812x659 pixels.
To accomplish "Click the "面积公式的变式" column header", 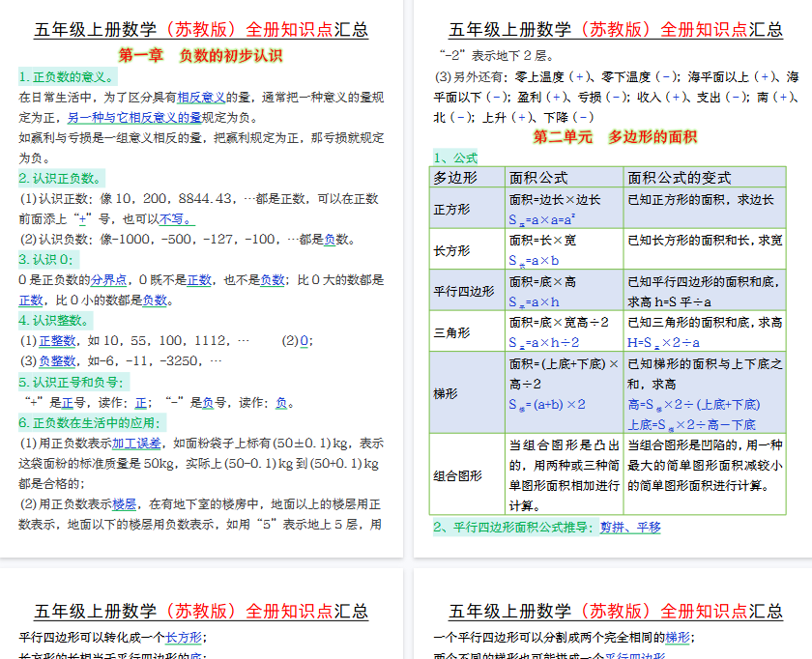I will click(680, 178).
